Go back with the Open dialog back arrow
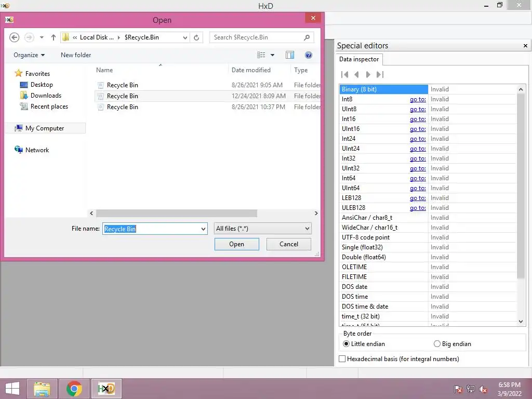This screenshot has width=532, height=399. (x=14, y=37)
